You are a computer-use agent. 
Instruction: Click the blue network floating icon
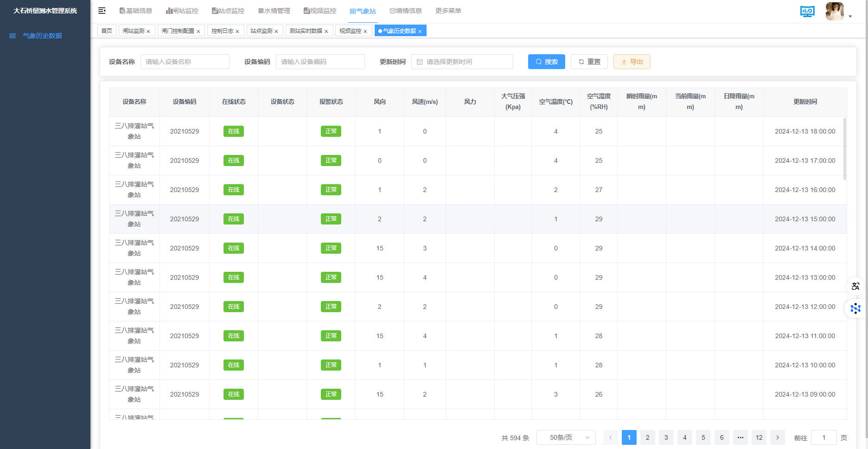[x=855, y=308]
